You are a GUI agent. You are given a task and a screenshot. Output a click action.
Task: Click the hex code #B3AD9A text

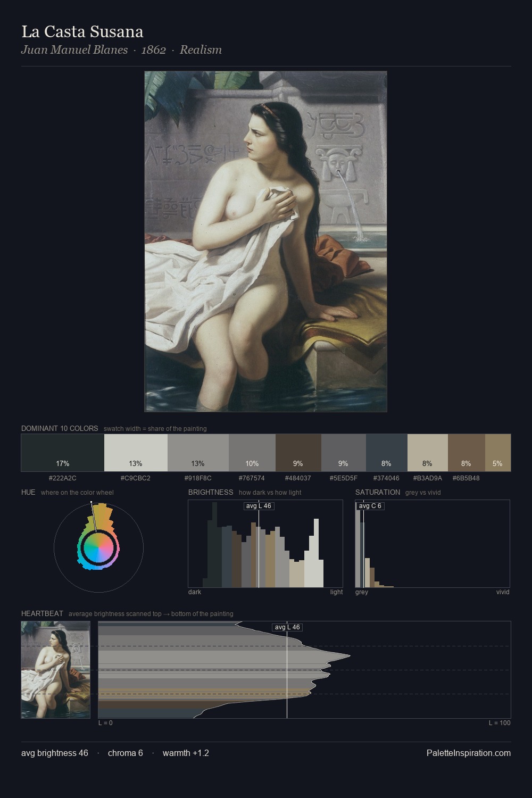[x=428, y=478]
